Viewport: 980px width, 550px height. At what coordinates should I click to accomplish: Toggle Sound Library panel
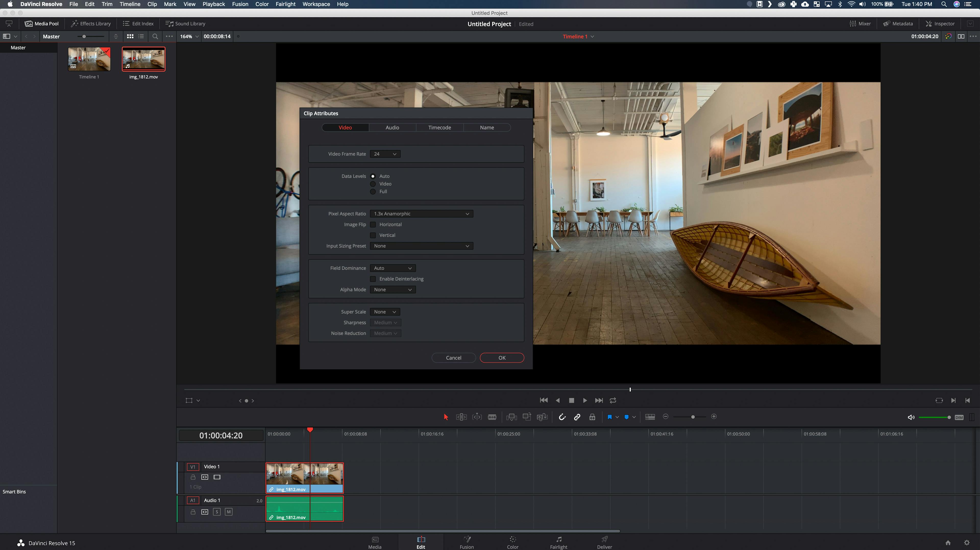(x=185, y=23)
